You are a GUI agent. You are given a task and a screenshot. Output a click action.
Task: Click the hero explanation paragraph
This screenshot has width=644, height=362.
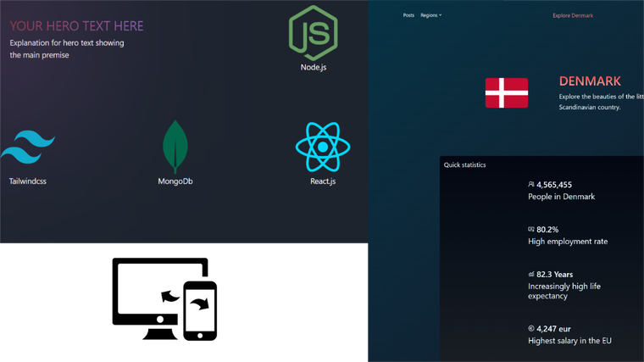pyautogui.click(x=67, y=49)
